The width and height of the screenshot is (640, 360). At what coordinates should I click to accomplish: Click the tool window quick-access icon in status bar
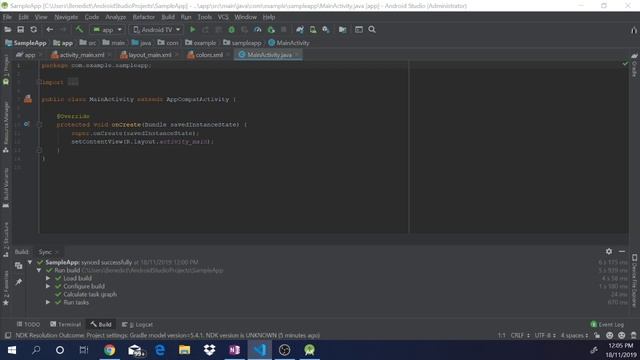7,336
